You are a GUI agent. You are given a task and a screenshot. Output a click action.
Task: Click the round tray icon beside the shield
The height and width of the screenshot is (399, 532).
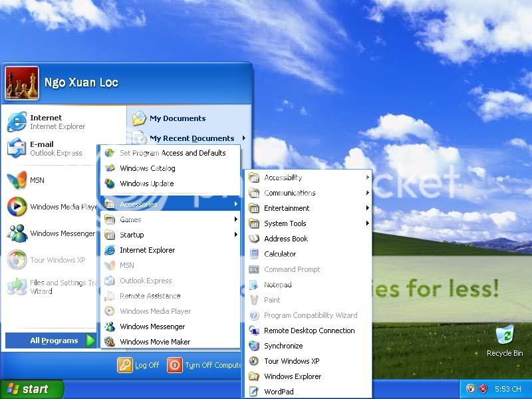coord(471,389)
